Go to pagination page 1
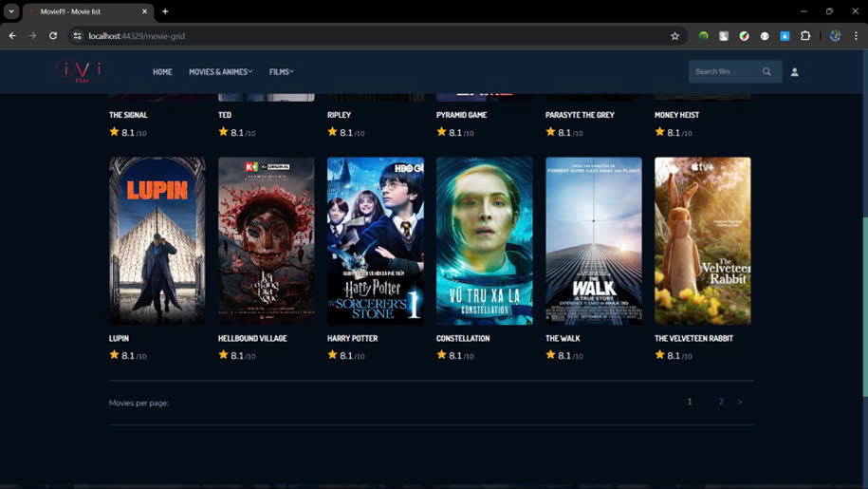868x489 pixels. [x=690, y=402]
